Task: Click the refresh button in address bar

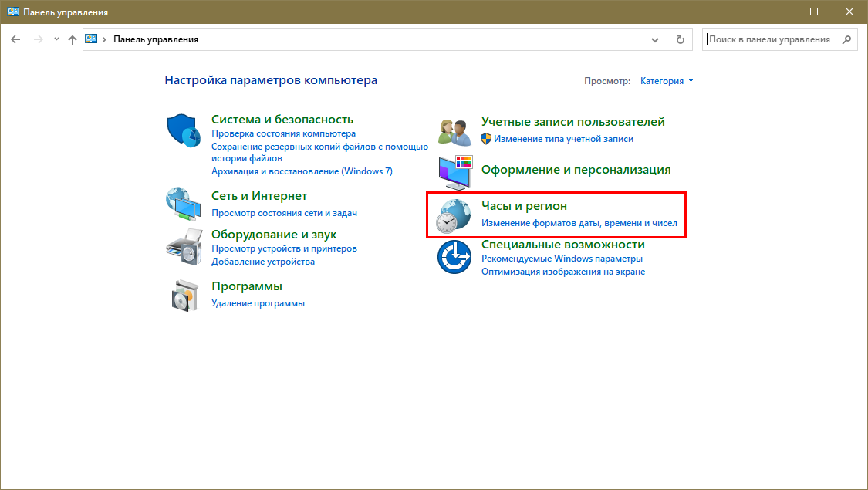Action: coord(680,39)
